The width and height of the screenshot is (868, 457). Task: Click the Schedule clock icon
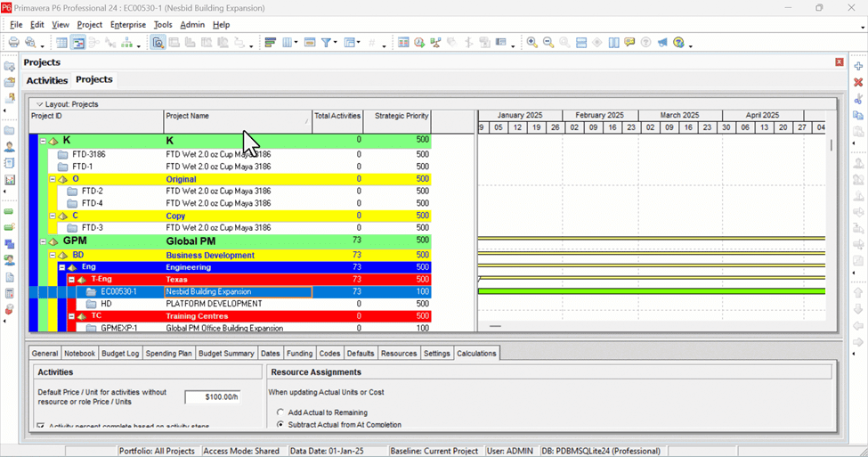419,43
